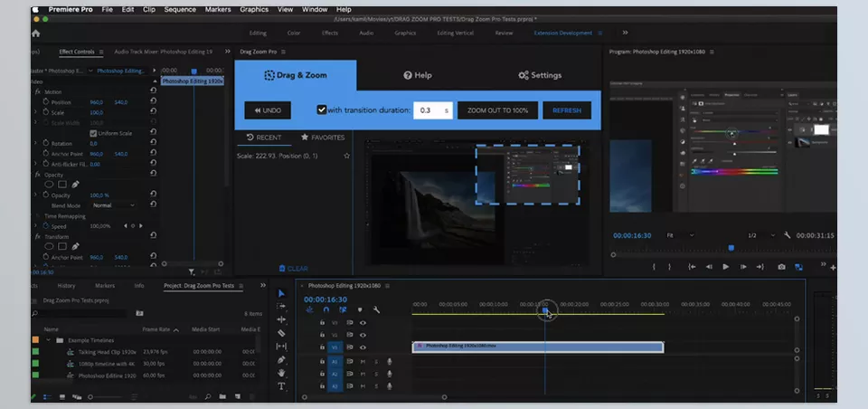868x409 pixels.
Task: Toggle Linked Selection in timeline
Action: pyautogui.click(x=343, y=309)
